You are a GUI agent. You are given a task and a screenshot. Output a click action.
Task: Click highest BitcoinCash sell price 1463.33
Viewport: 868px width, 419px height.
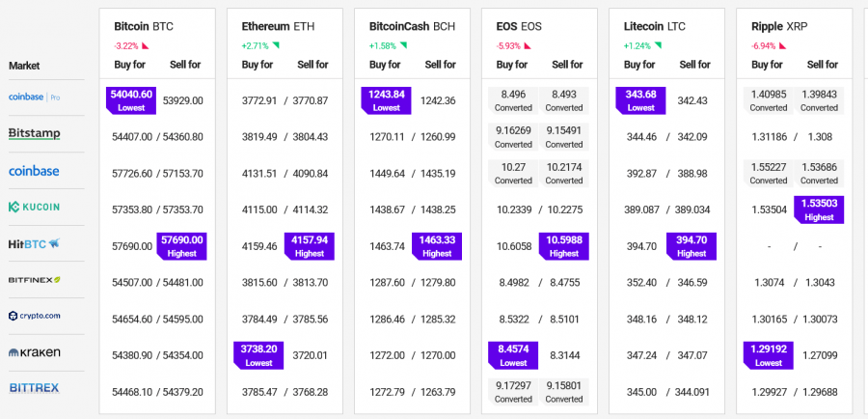(x=437, y=246)
